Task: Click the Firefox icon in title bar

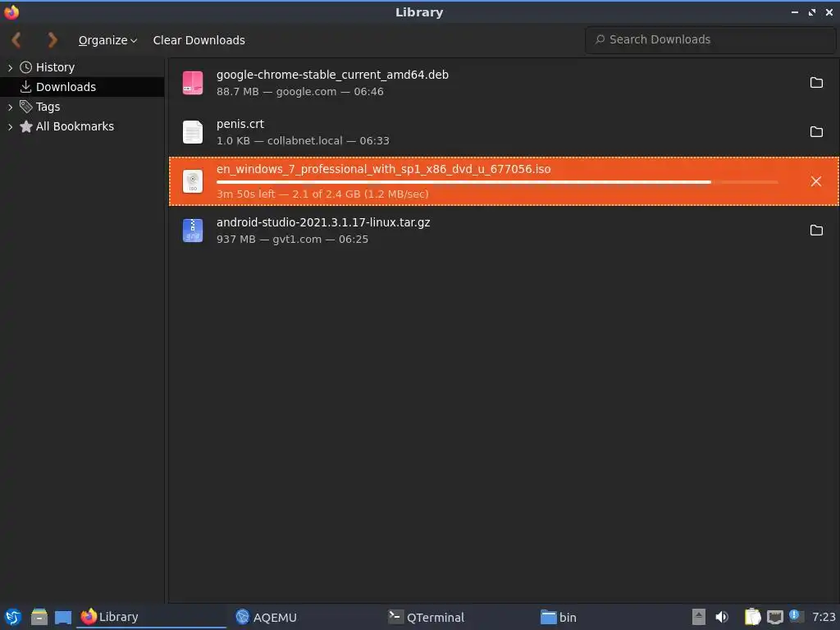Action: [x=11, y=11]
